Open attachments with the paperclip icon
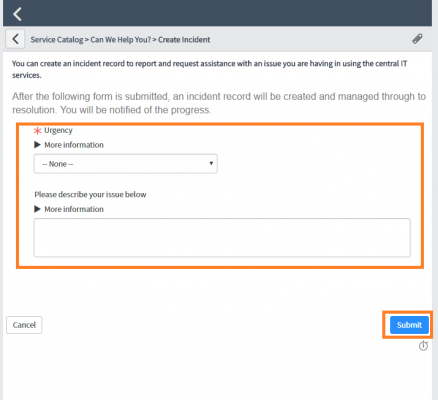 tap(417, 39)
